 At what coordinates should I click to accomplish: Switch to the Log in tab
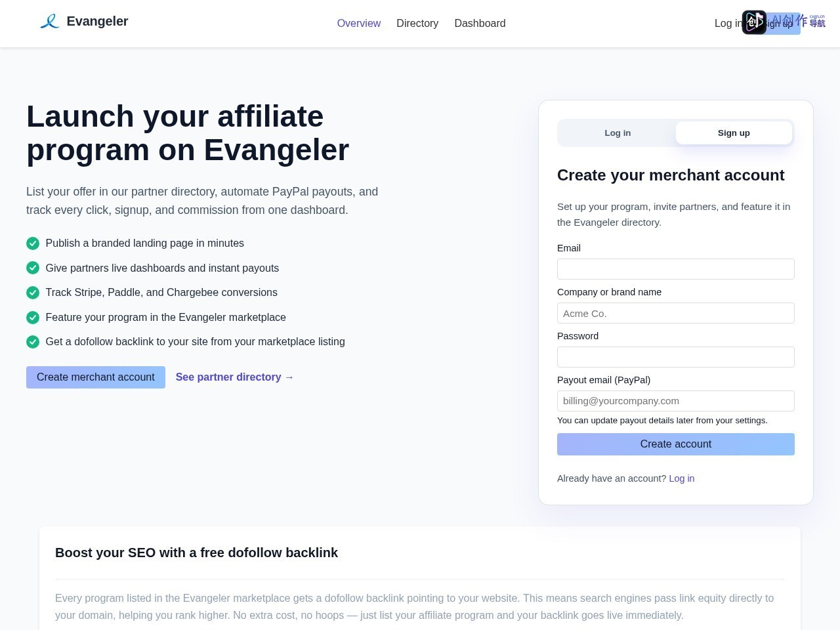[x=618, y=133]
